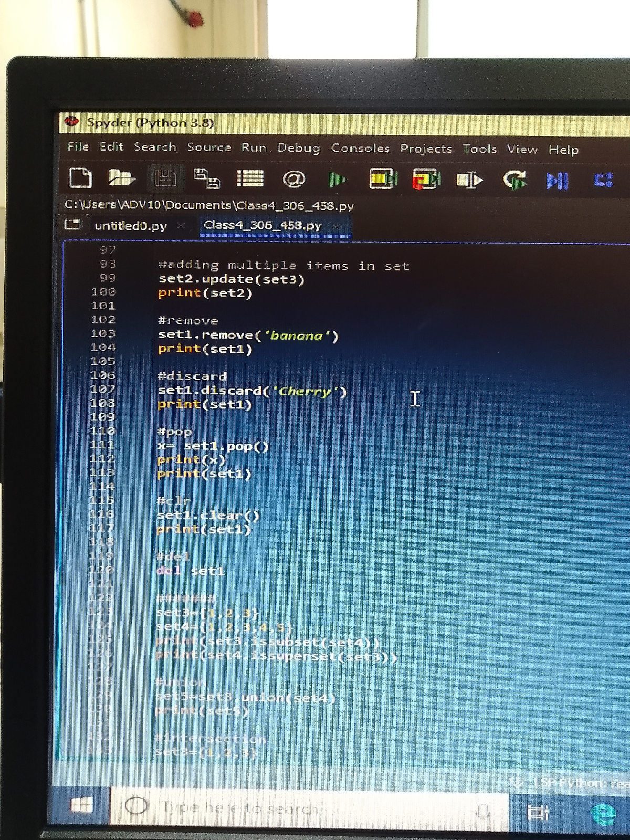Open Task View from the taskbar

[538, 813]
